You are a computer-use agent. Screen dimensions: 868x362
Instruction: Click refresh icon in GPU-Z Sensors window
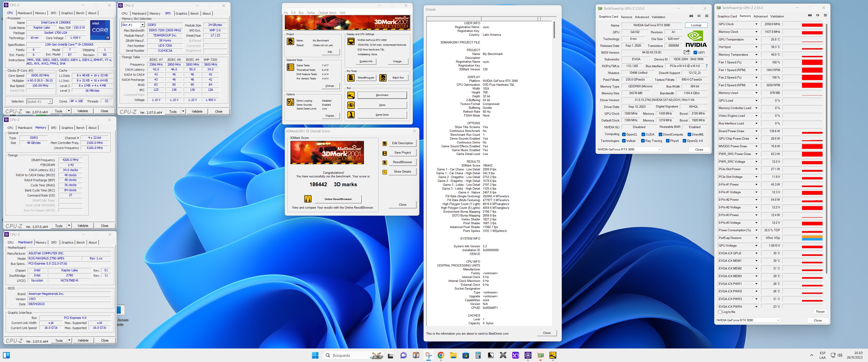pos(817,15)
